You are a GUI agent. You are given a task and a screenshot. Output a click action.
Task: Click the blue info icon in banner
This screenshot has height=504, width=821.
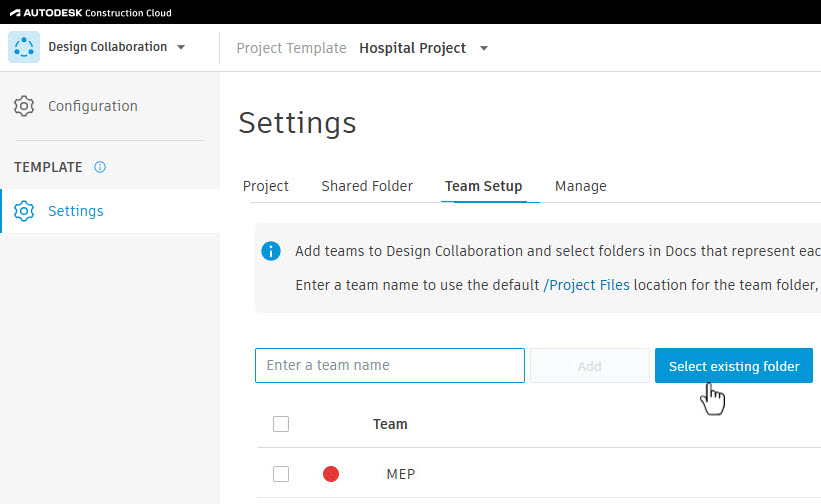click(x=271, y=251)
